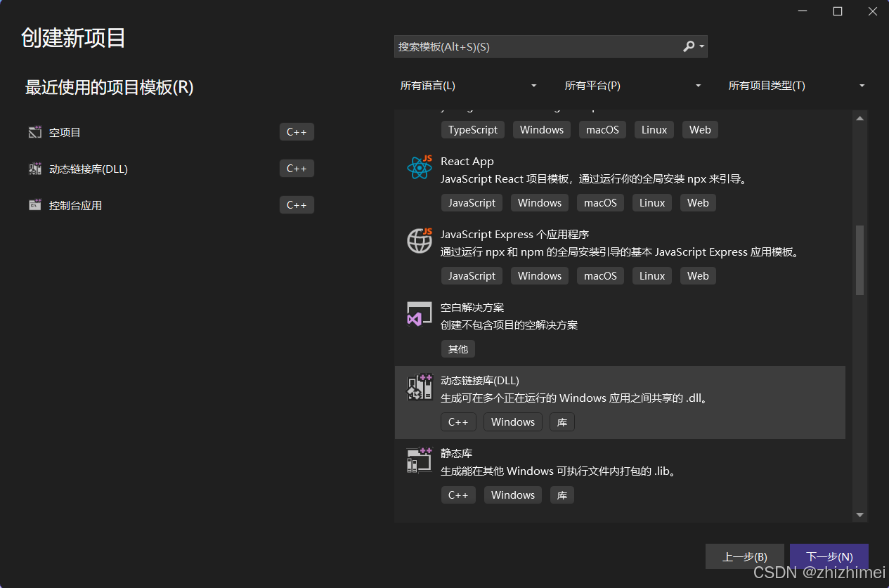The image size is (889, 588).
Task: Click Web tag under React App
Action: 698,203
